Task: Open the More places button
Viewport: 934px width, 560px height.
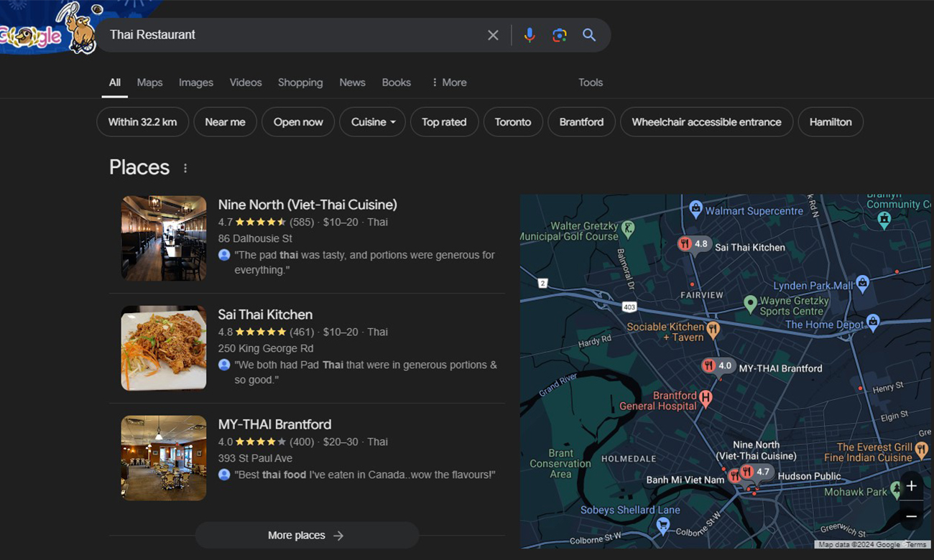Action: coord(307,536)
